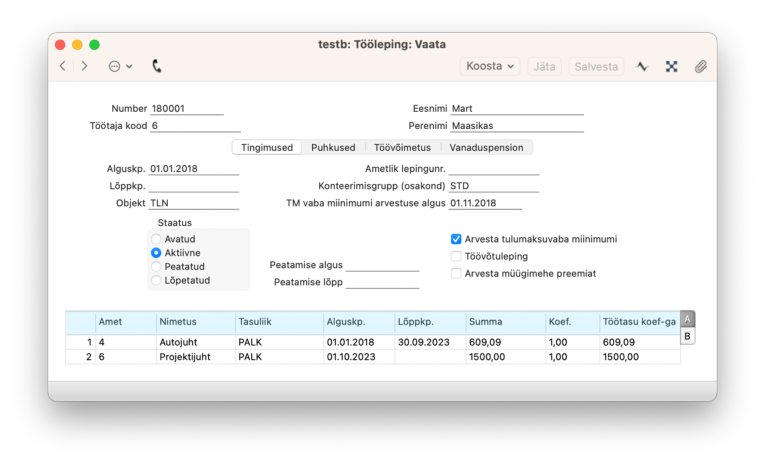
Task: Click row number 2 in table
Action: point(81,357)
